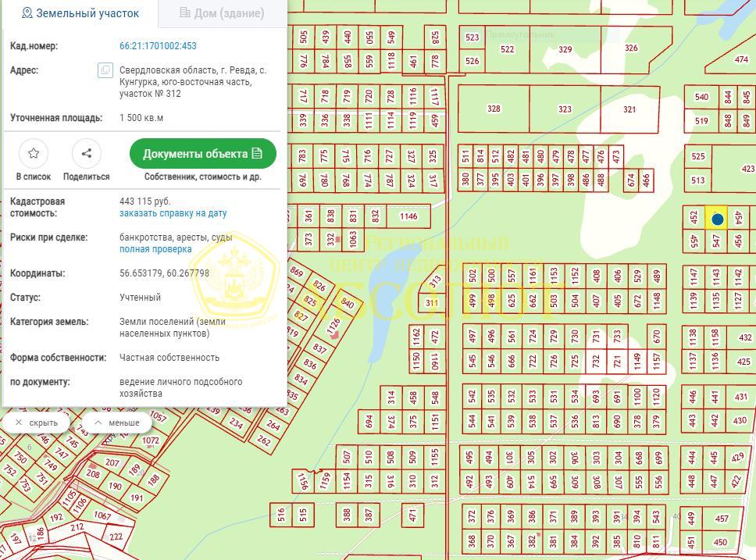The width and height of the screenshot is (756, 560).
Task: Select parcel 321 on the map
Action: coord(629,109)
